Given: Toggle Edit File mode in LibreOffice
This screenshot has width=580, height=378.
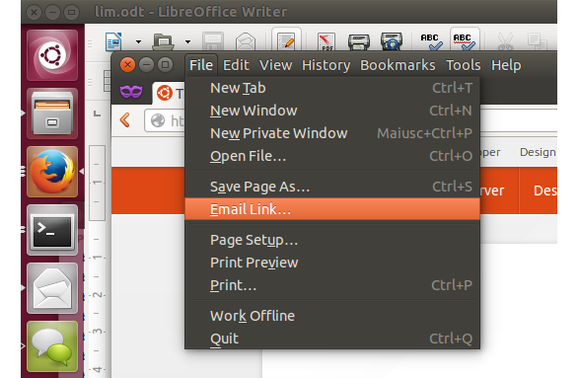Looking at the screenshot, I should pos(286,41).
